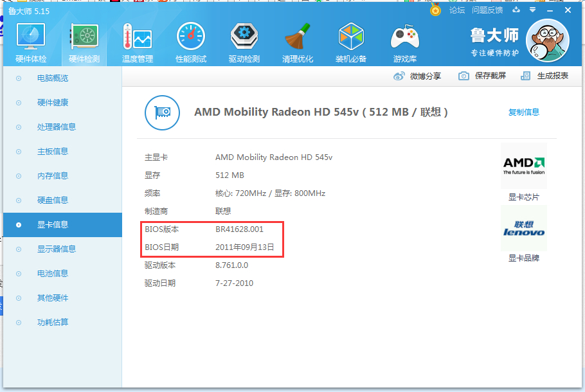Open the 硬件体检 hardware checkup icon
585x392 pixels.
coord(31,42)
